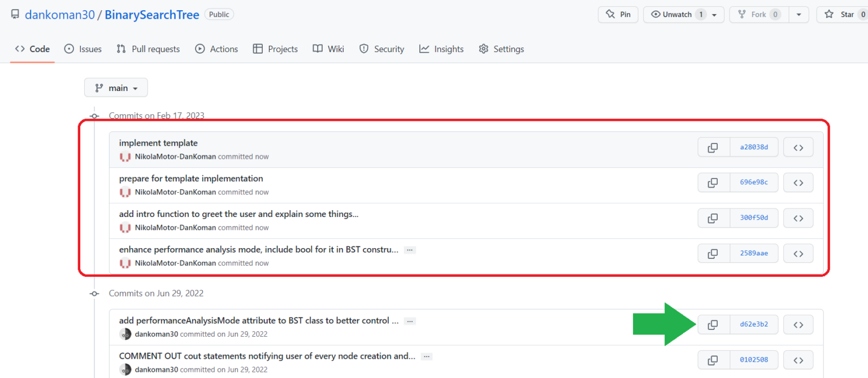Image resolution: width=868 pixels, height=378 pixels.
Task: Click dankoman30's avatar on the Jun 29 commit
Action: tap(126, 334)
